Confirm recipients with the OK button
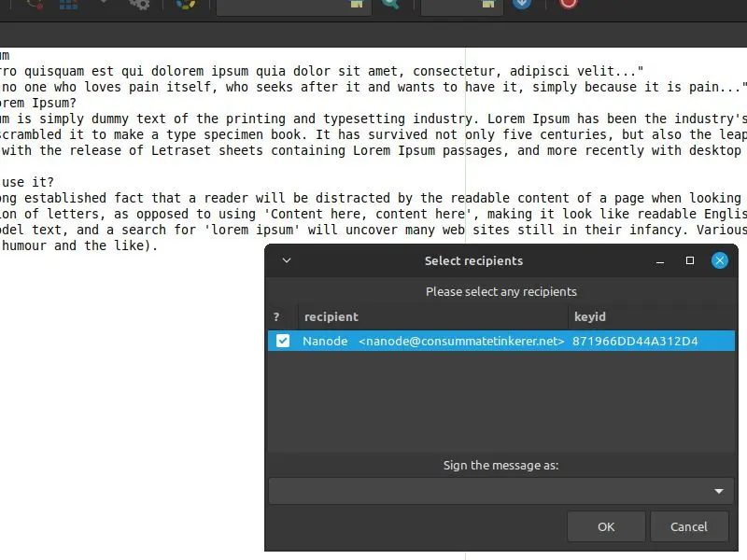This screenshot has height=560, width=747. [606, 526]
